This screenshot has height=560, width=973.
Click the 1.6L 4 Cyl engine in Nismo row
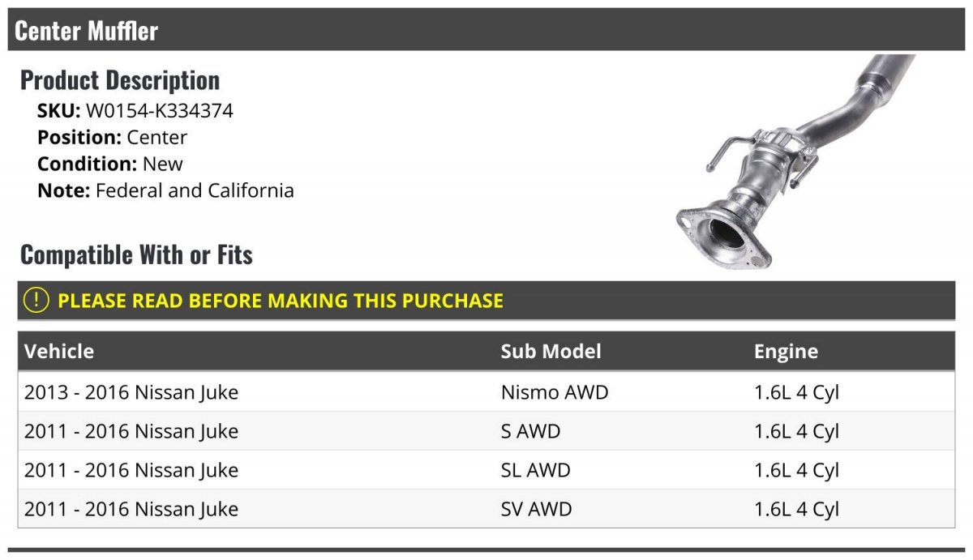tap(796, 392)
